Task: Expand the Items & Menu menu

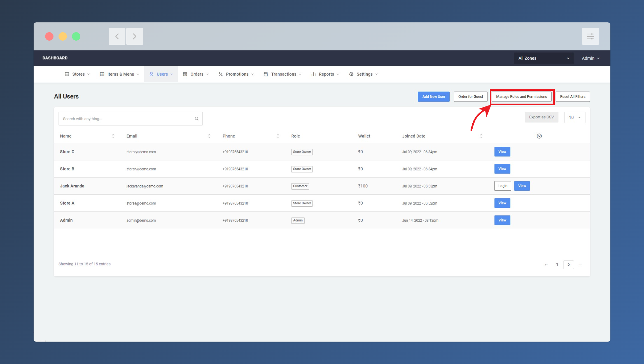Action: [x=120, y=74]
